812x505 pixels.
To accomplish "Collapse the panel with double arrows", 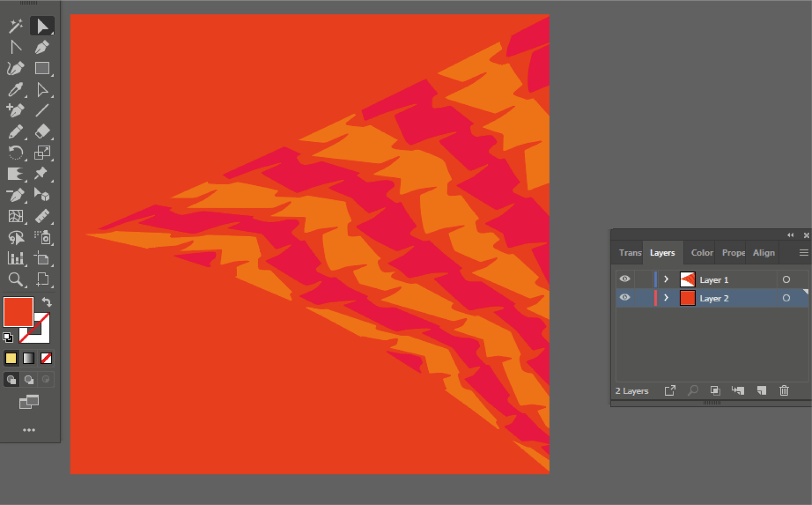I will [790, 235].
